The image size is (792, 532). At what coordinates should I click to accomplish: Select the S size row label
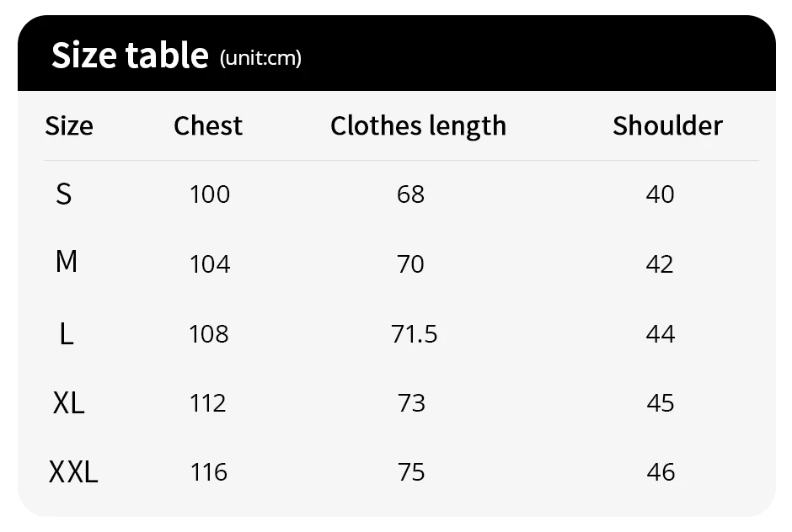[x=64, y=194]
